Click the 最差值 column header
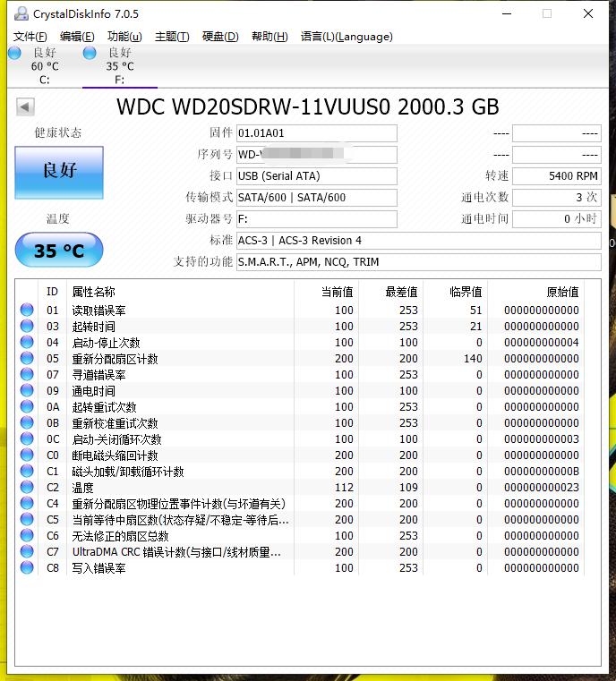 tap(391, 292)
